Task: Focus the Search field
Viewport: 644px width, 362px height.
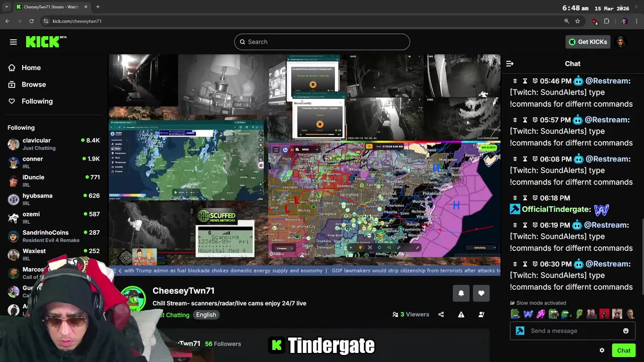Action: pos(322,42)
